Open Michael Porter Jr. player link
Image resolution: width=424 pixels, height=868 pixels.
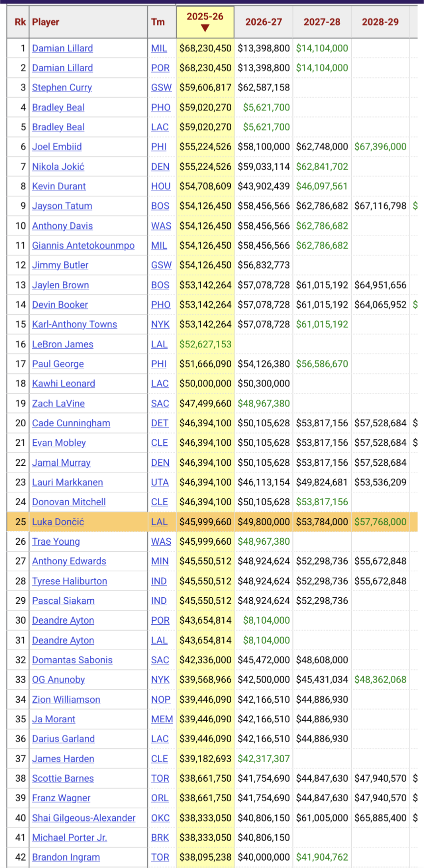(70, 838)
